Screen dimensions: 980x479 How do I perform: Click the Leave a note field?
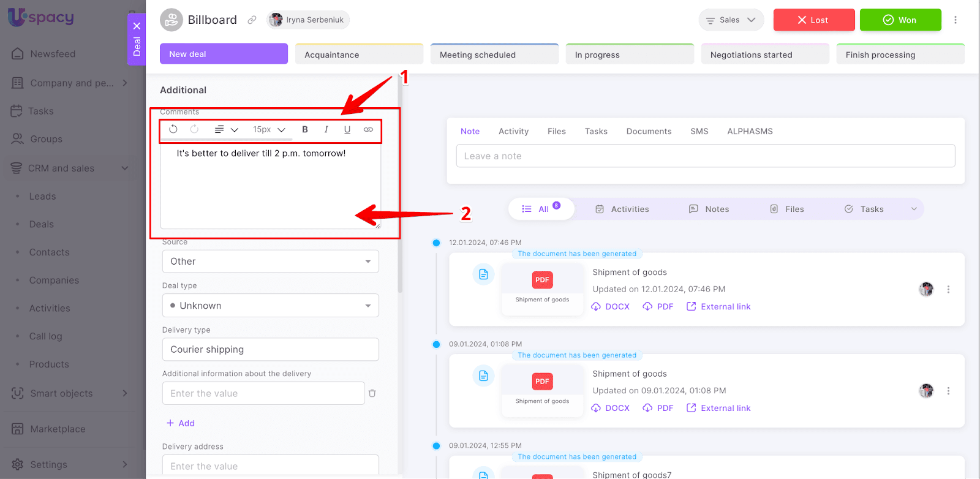[705, 156]
